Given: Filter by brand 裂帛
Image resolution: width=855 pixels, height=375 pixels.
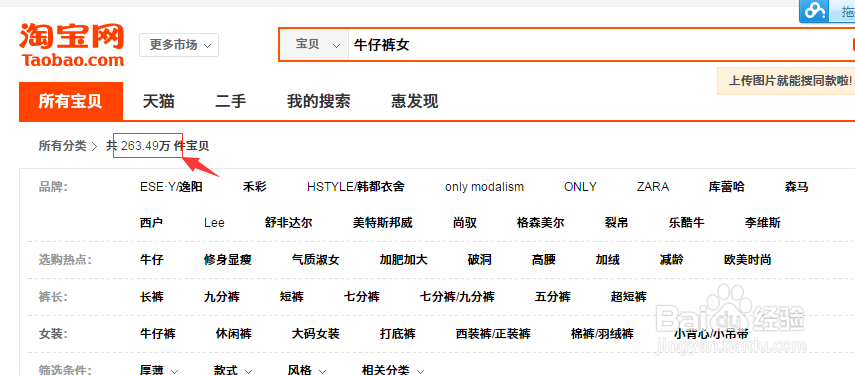Looking at the screenshot, I should [x=617, y=223].
